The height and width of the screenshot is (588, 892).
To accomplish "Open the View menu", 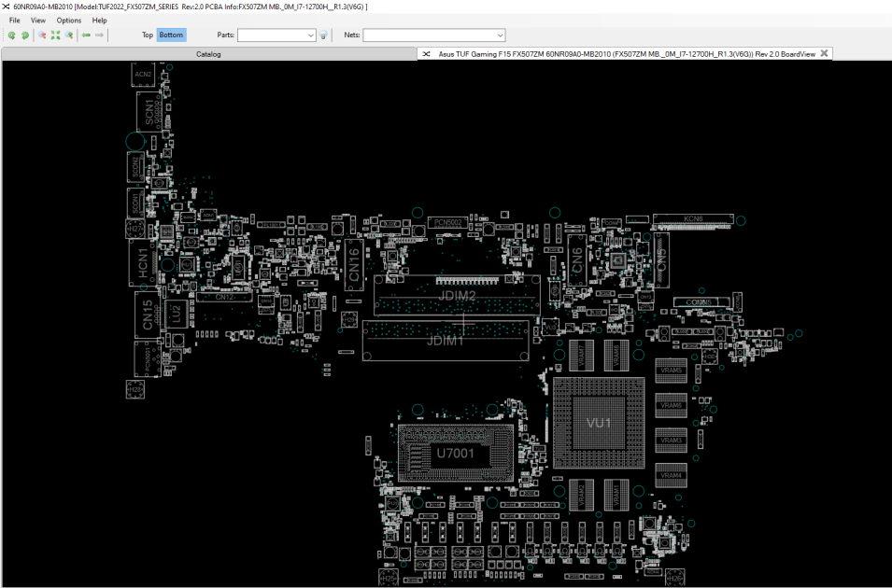I will [38, 21].
